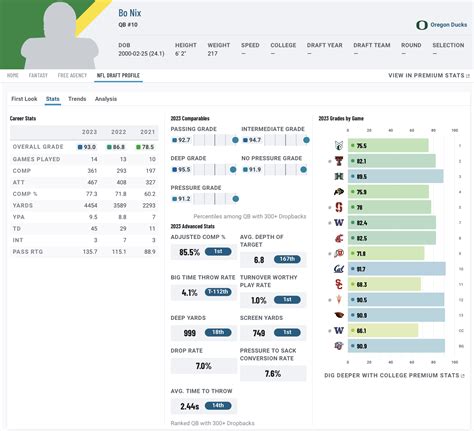The image size is (474, 431).
Task: Click the Washington State logo beside 82.5
Action: click(339, 238)
